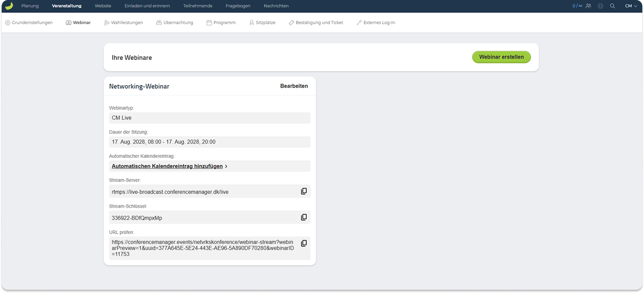Switch to the Teilnehmende menu
This screenshot has width=644, height=293.
click(x=198, y=6)
